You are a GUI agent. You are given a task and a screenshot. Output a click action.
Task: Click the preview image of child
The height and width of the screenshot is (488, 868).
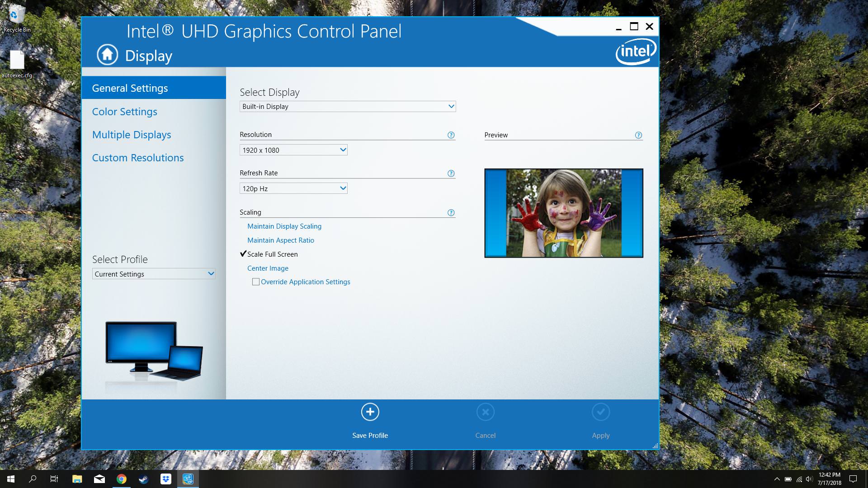click(x=564, y=213)
